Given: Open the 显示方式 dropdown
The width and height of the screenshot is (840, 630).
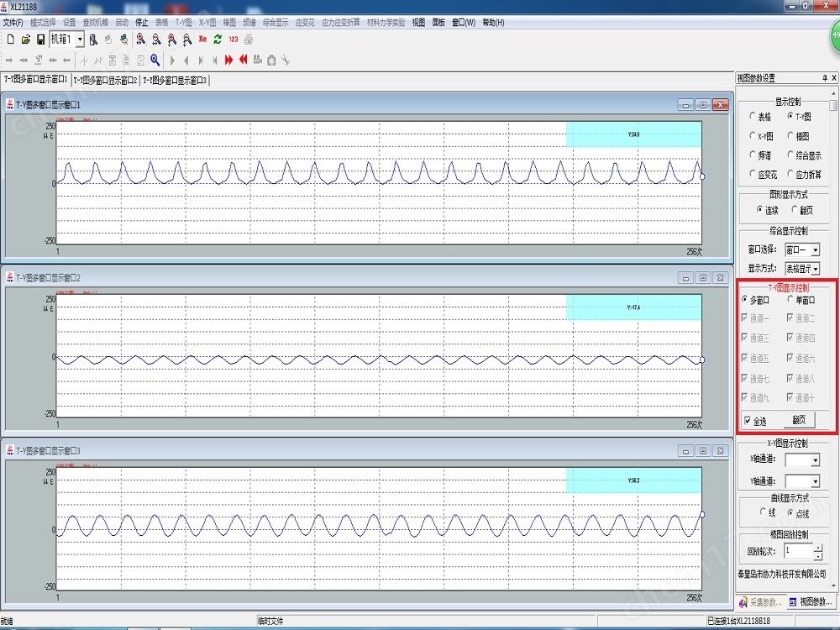Looking at the screenshot, I should 815,269.
